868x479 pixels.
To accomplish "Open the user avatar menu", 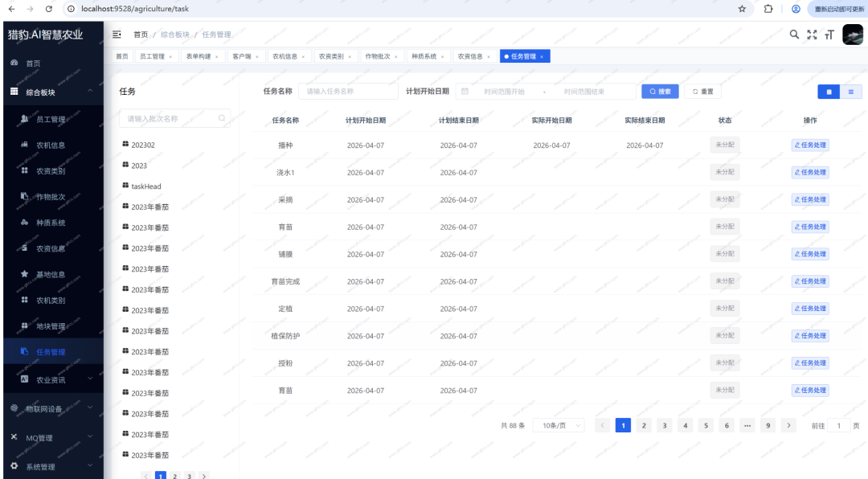I will click(853, 35).
